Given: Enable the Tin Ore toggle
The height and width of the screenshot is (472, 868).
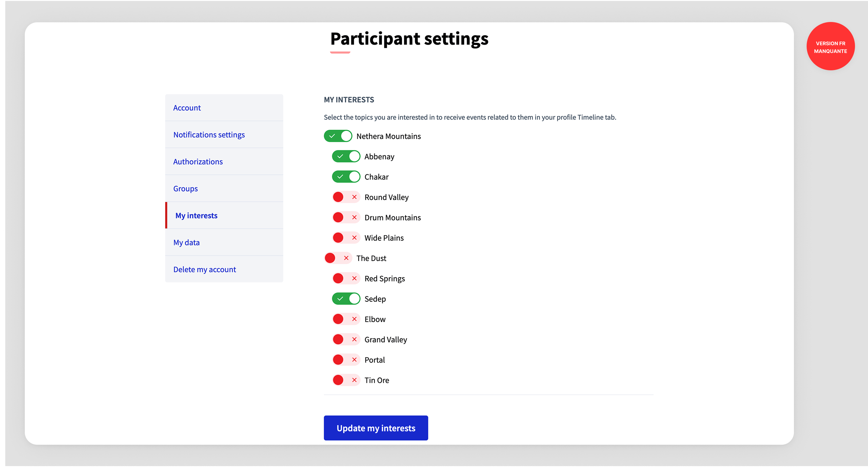Looking at the screenshot, I should 346,380.
